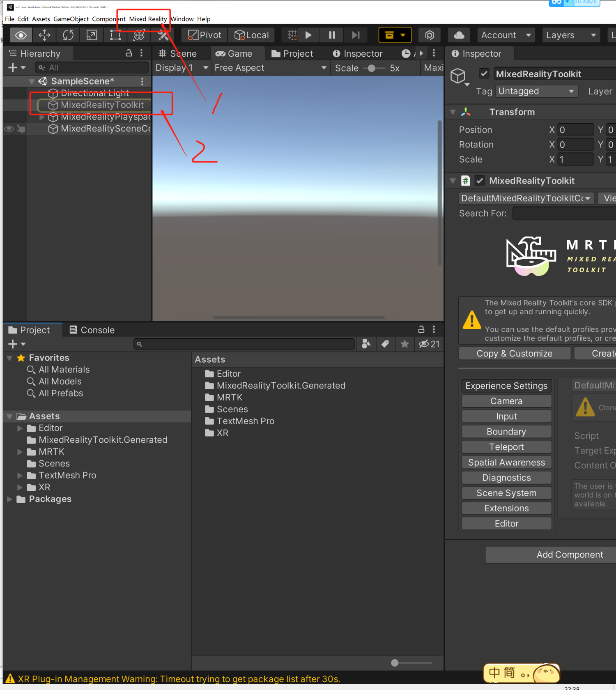The height and width of the screenshot is (690, 616).
Task: Start Play mode
Action: pos(308,35)
